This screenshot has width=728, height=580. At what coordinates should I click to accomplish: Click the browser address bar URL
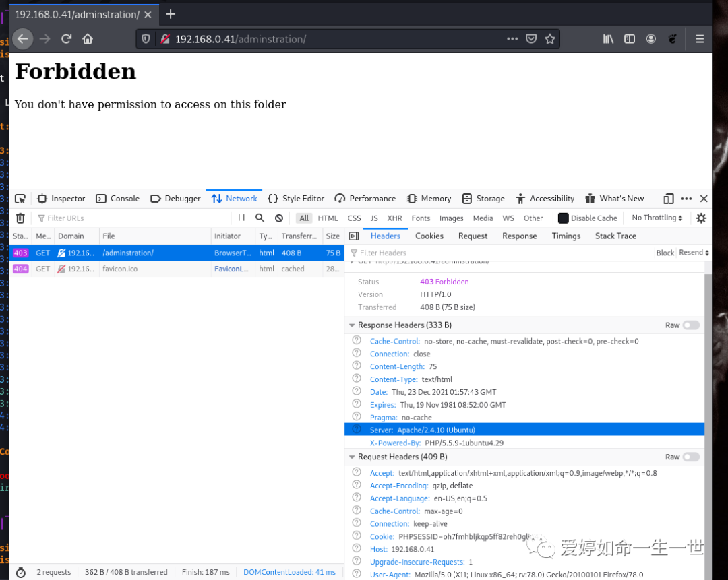coord(241,39)
